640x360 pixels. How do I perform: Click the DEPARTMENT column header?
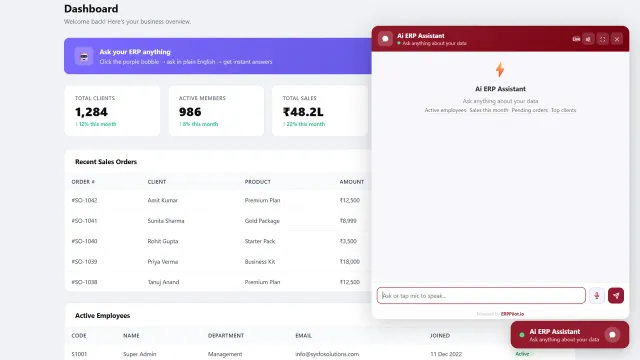point(226,336)
